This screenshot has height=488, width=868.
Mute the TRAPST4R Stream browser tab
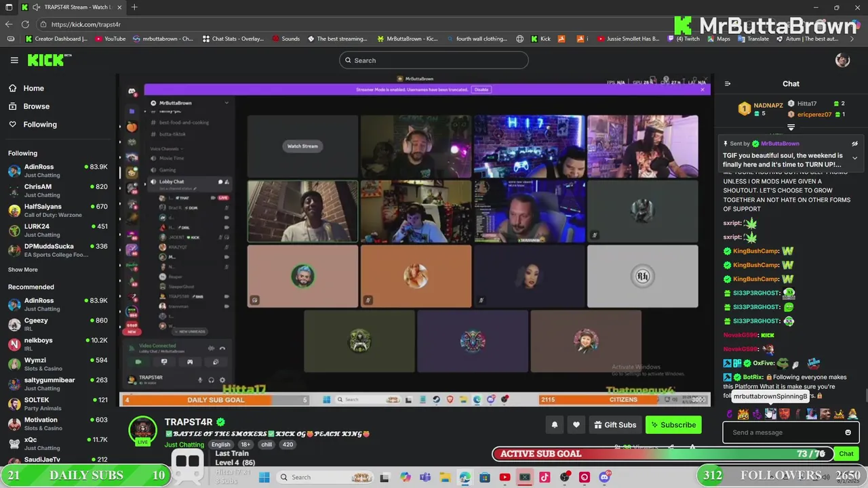36,7
